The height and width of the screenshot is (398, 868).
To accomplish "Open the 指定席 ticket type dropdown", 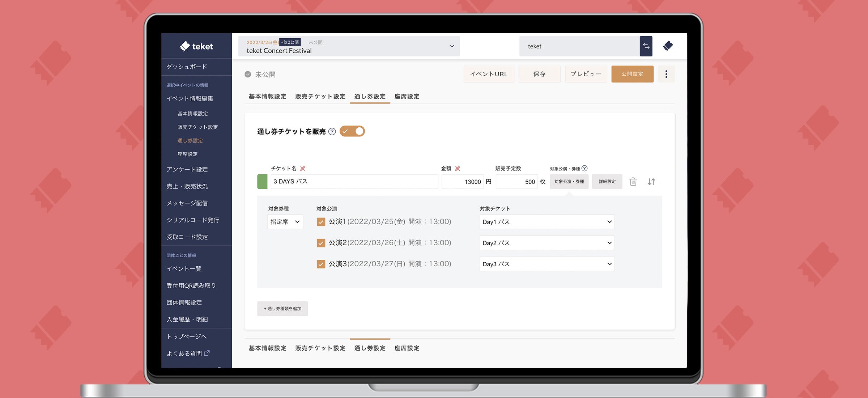I will pyautogui.click(x=285, y=222).
